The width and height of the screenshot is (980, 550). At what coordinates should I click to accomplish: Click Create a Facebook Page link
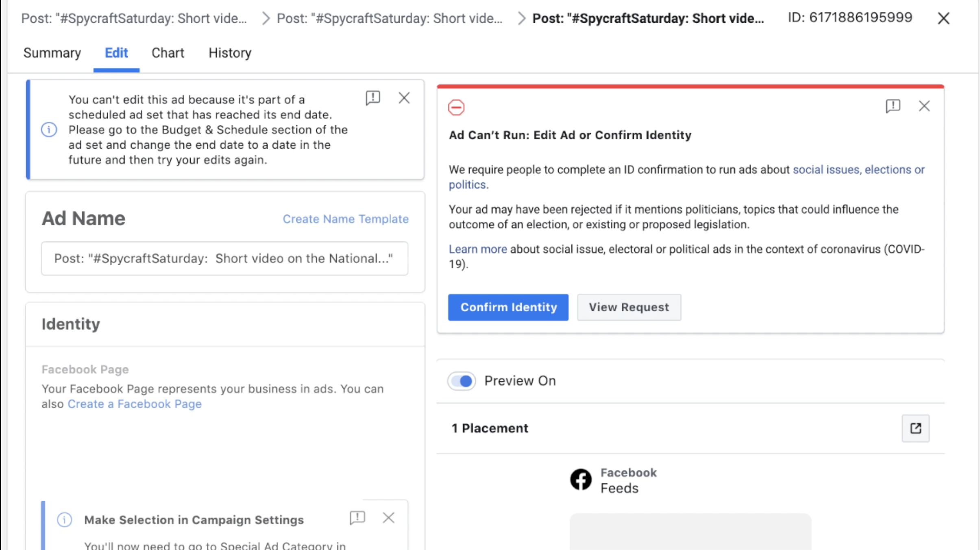tap(135, 404)
